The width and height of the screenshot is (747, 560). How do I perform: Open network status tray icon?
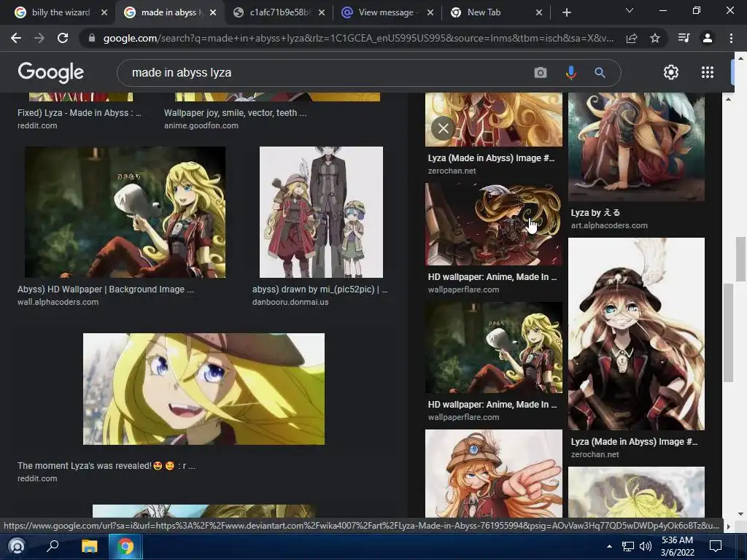pos(628,547)
